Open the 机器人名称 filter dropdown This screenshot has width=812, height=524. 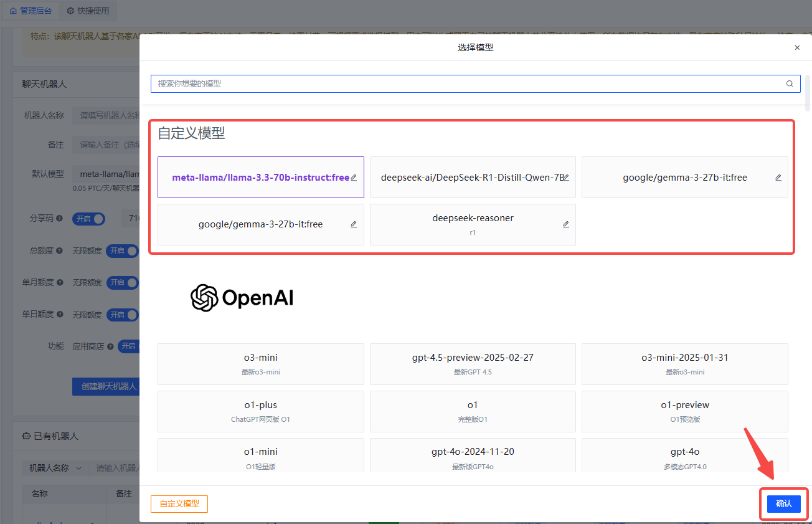coord(55,468)
